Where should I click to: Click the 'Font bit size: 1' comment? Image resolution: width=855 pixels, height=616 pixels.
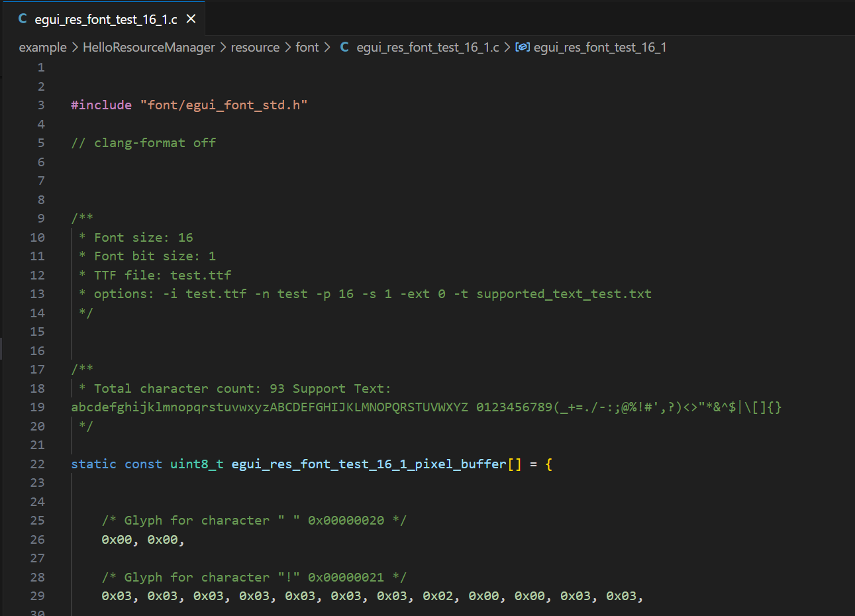pos(155,256)
